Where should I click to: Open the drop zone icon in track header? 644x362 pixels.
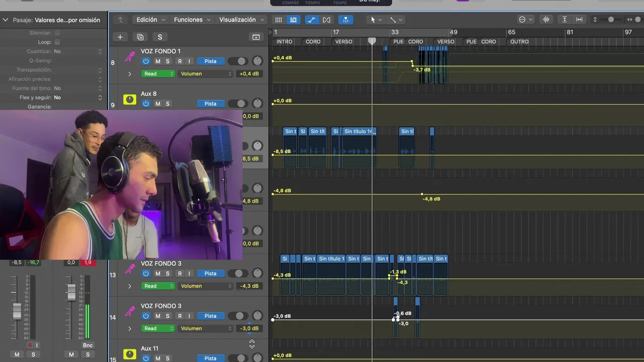256,37
